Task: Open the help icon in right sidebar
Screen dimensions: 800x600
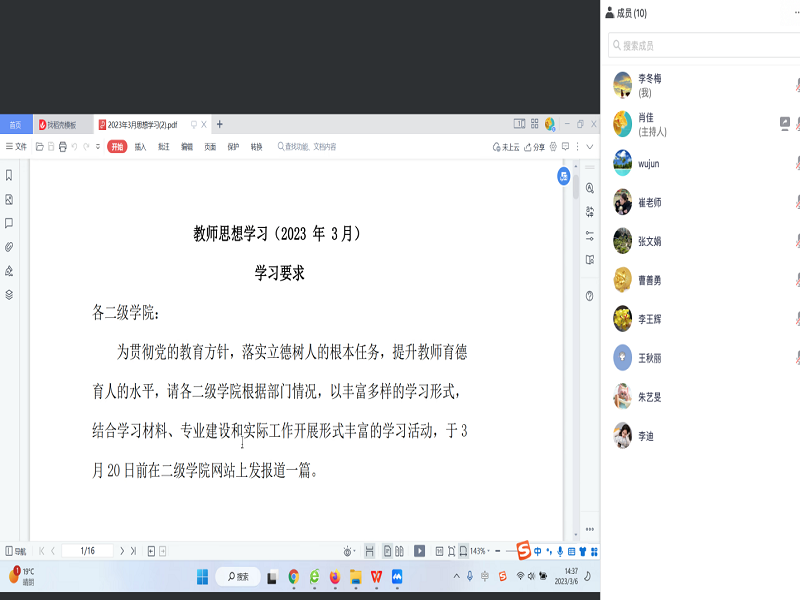Action: (x=589, y=295)
